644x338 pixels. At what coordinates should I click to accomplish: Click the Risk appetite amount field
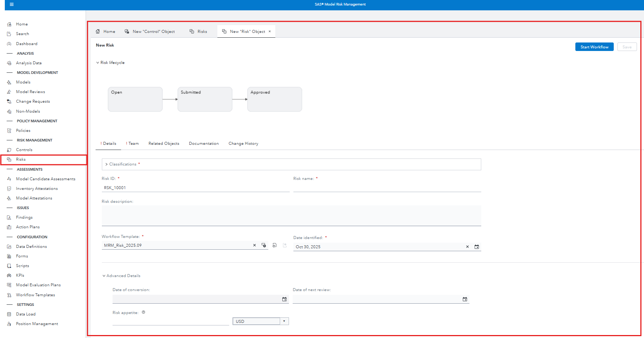click(171, 321)
